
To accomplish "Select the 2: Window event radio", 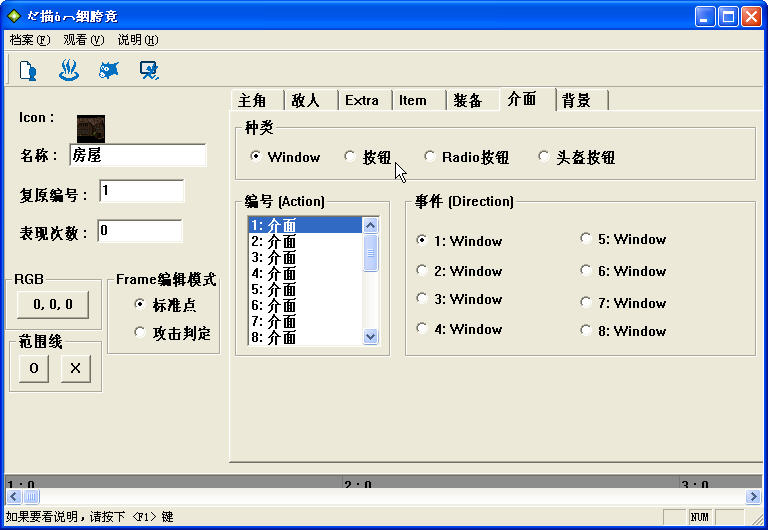I will click(x=459, y=270).
